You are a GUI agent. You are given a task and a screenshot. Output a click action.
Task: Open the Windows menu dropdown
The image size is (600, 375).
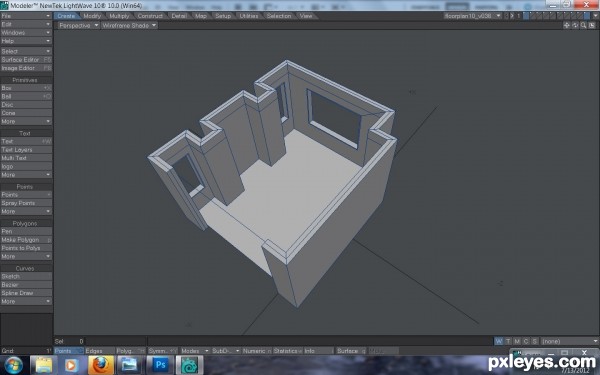tap(26, 33)
